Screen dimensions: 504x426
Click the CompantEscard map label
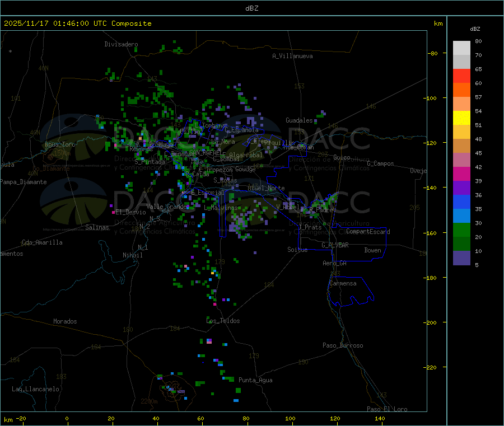(368, 231)
